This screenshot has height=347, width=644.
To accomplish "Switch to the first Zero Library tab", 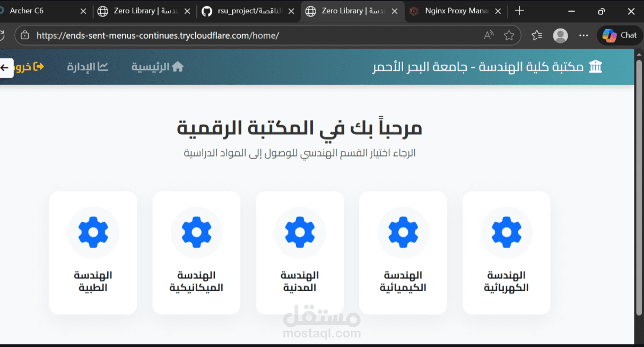I will [143, 11].
